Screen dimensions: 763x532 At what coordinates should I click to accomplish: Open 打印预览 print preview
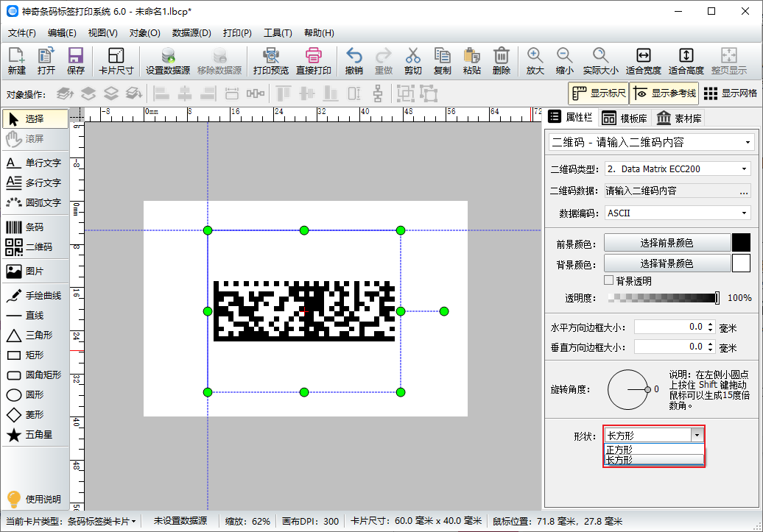270,61
